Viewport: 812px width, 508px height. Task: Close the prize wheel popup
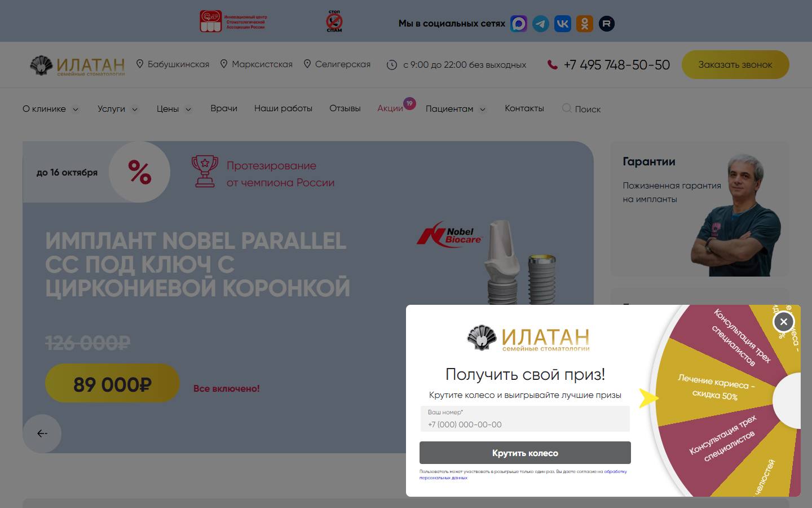tap(783, 322)
